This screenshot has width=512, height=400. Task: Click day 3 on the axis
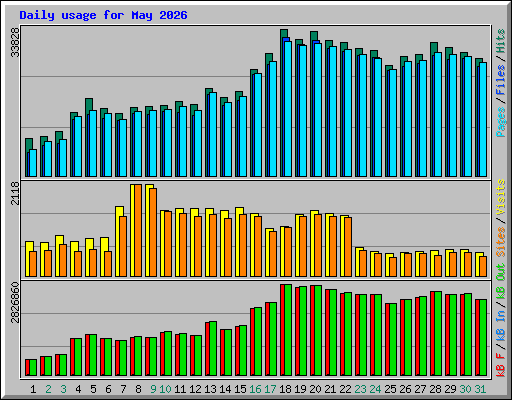click(63, 389)
